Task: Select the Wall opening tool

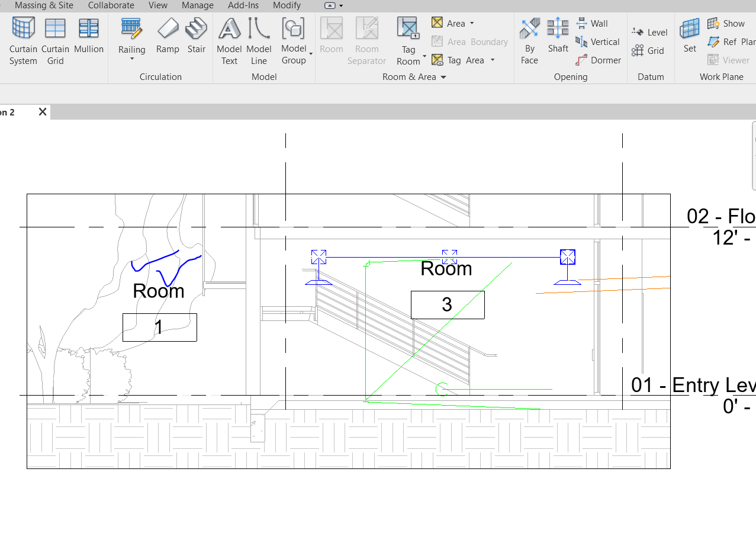Action: click(x=592, y=23)
